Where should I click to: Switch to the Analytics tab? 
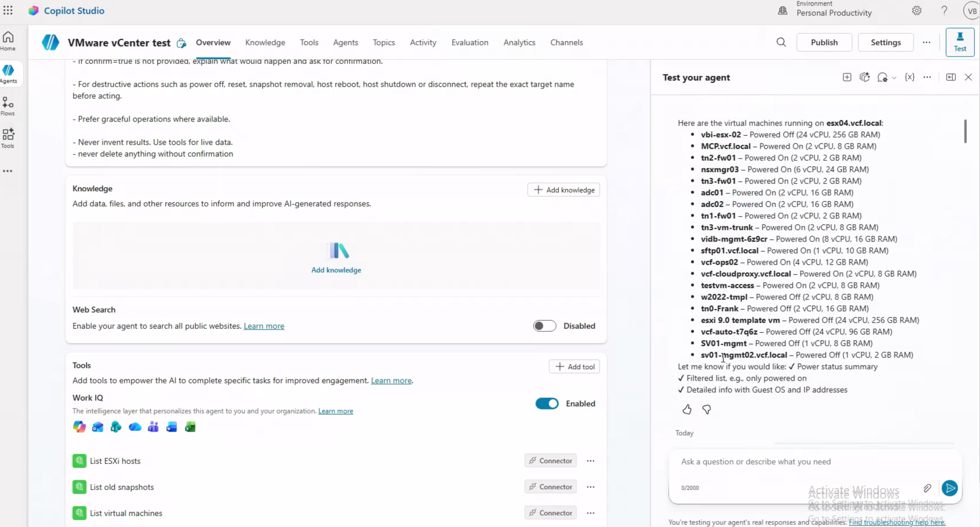point(519,42)
